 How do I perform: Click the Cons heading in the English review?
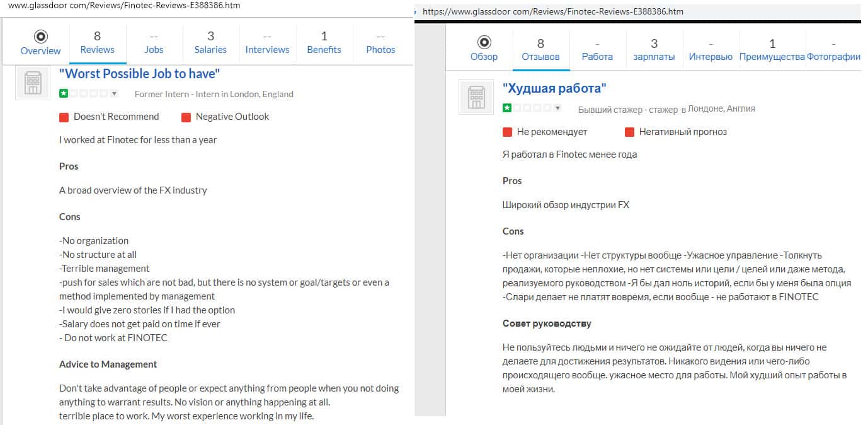(70, 217)
